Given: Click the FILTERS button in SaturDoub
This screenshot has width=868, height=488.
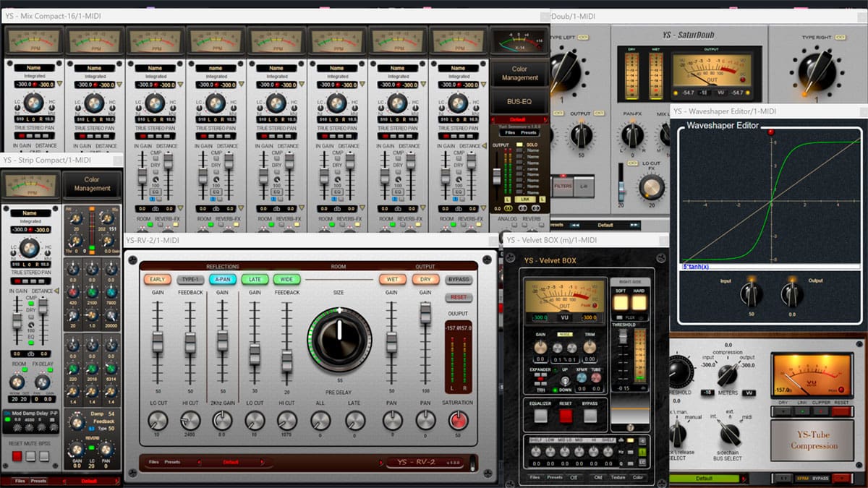Looking at the screenshot, I should click(x=563, y=186).
